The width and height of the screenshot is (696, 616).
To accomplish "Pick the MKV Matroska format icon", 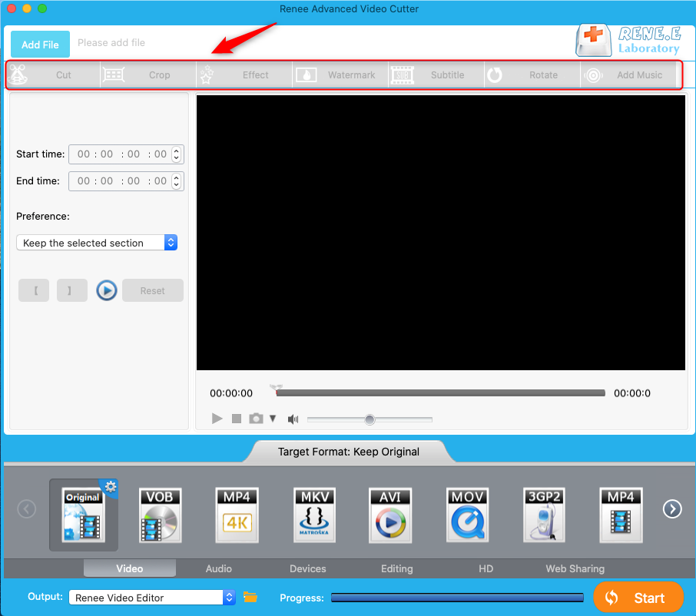I will click(314, 515).
